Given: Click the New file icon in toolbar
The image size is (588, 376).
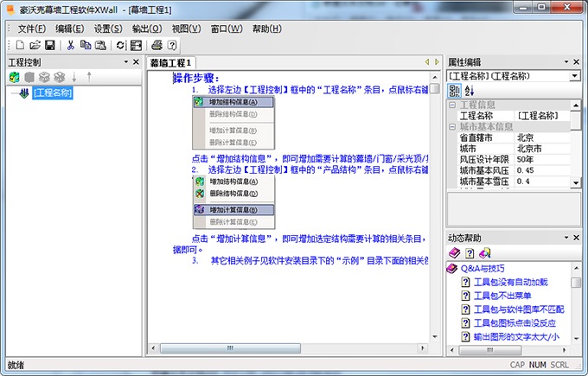Looking at the screenshot, I should (20, 45).
